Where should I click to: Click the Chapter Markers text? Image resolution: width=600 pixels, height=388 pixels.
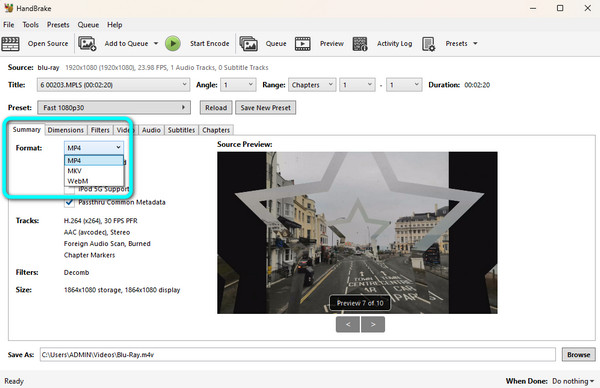pyautogui.click(x=89, y=255)
